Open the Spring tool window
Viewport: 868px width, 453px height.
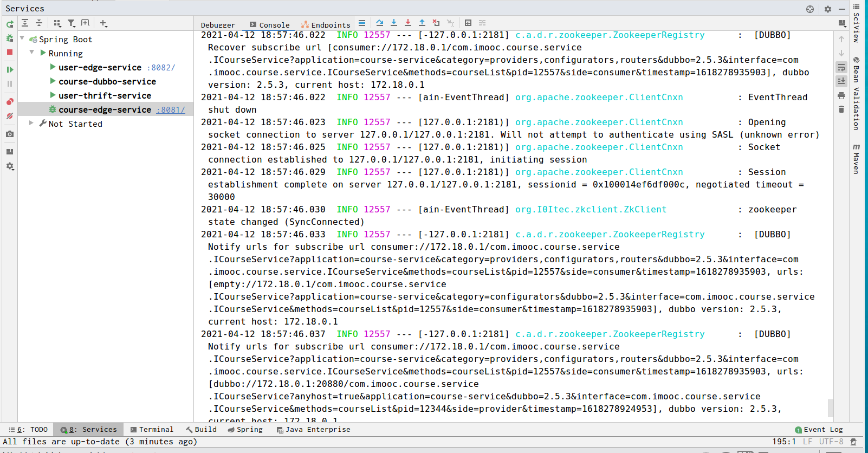click(245, 429)
